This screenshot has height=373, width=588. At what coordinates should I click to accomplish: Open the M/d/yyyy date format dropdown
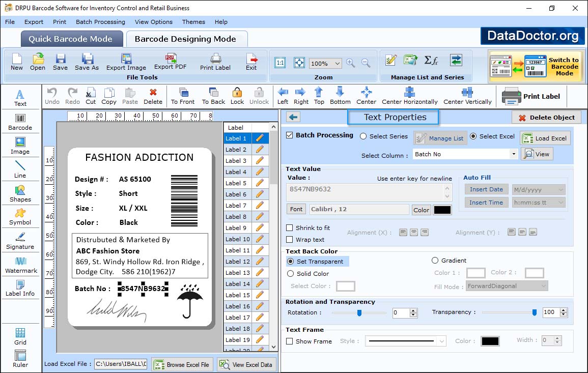[x=561, y=190]
